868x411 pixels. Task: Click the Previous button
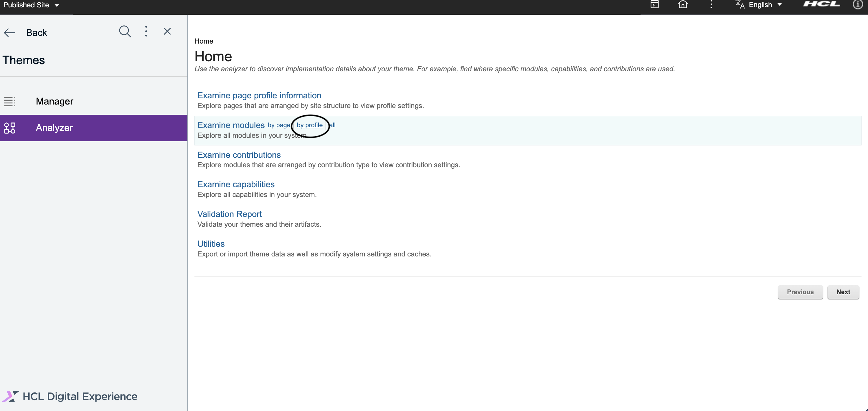800,292
